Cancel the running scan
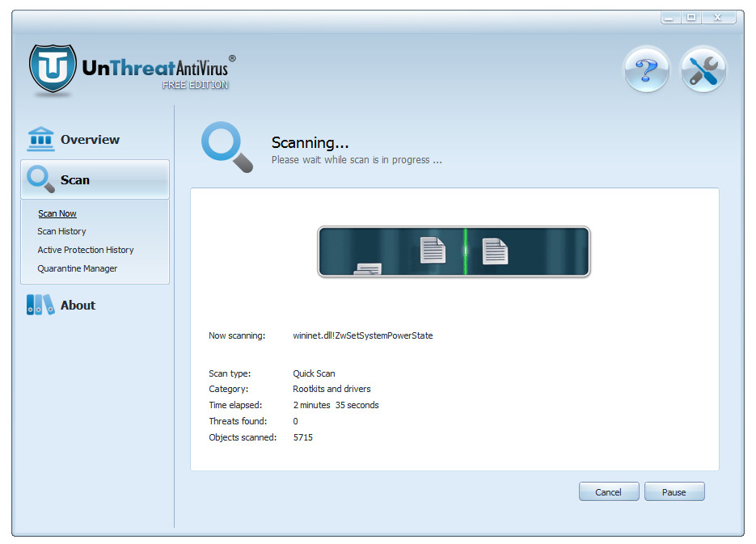 [x=609, y=491]
